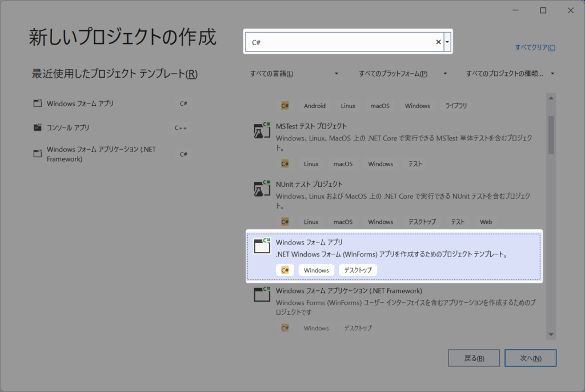This screenshot has width=585, height=392.
Task: Click the scroll down arrow of template list
Action: coord(551,334)
